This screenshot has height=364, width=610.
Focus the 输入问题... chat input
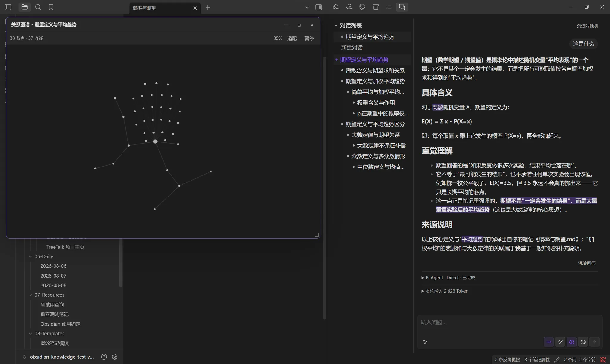509,323
